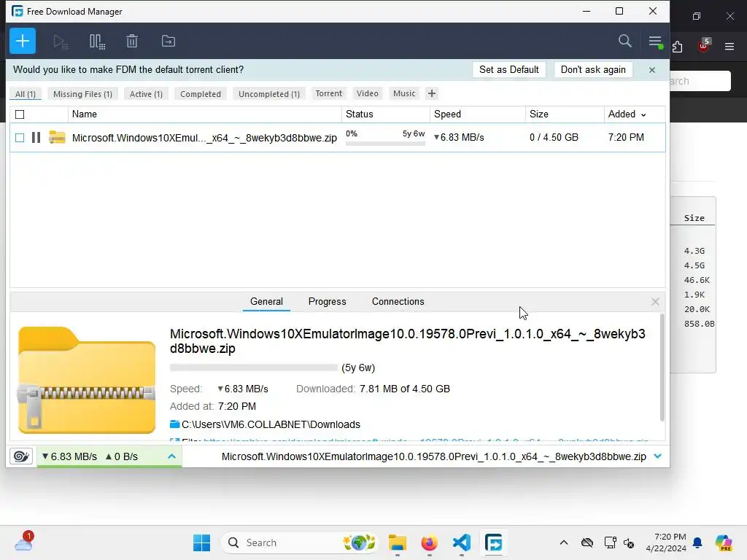Select the Completed filter
The height and width of the screenshot is (560, 747).
(x=201, y=94)
